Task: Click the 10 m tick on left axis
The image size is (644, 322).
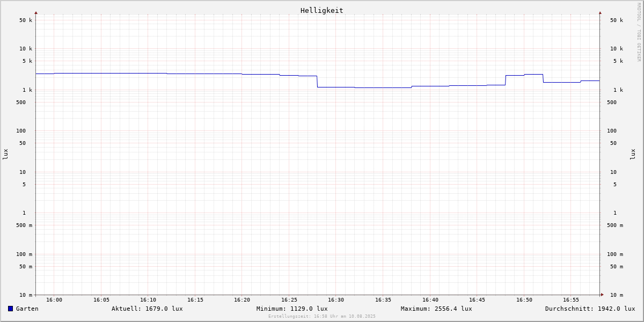Action: 26,295
